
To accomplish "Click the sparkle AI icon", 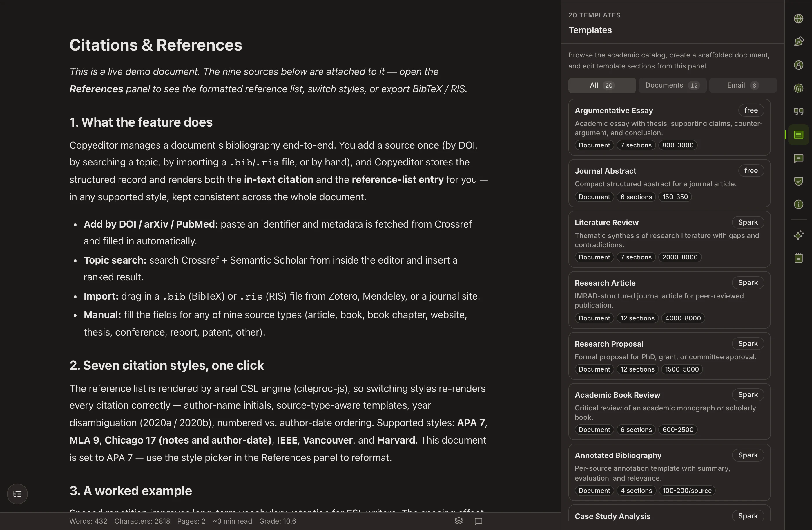I will point(798,235).
